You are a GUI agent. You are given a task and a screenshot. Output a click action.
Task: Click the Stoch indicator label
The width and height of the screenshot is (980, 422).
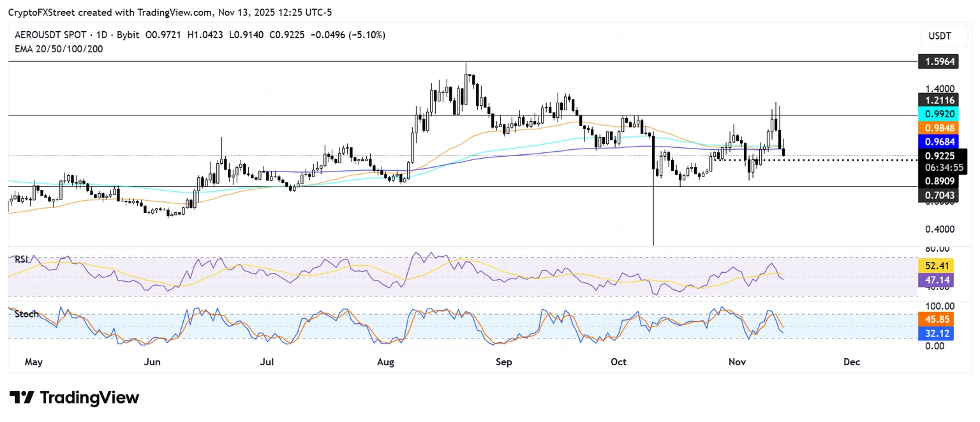(25, 314)
